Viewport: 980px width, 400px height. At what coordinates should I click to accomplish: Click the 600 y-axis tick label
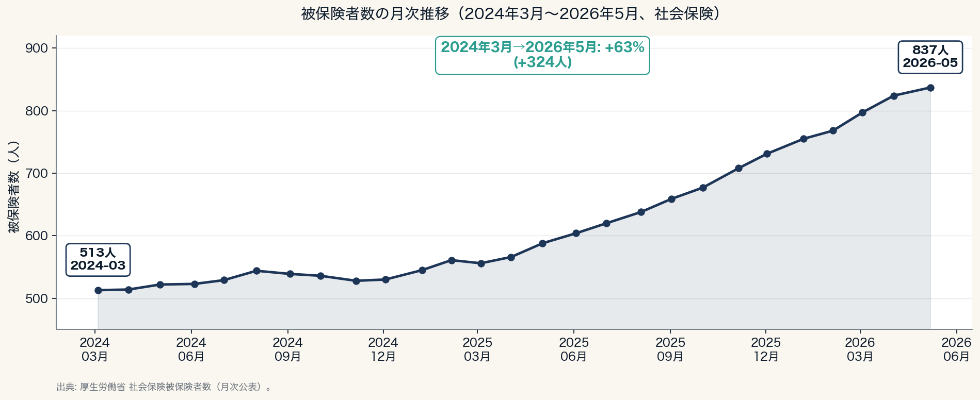(x=37, y=236)
